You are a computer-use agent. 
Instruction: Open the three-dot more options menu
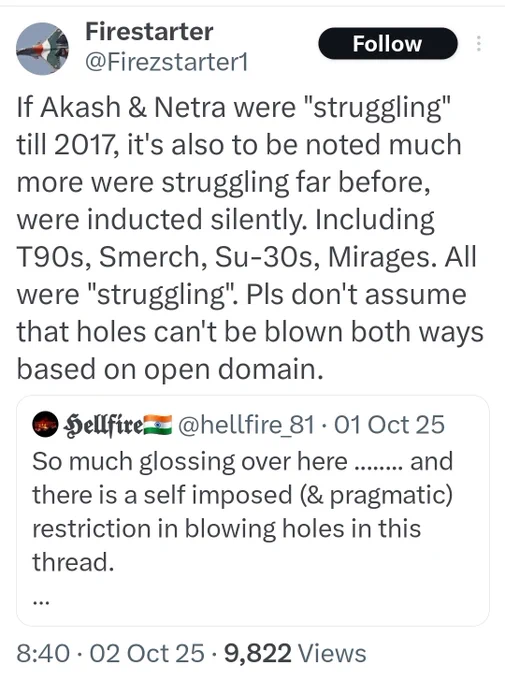tap(479, 44)
